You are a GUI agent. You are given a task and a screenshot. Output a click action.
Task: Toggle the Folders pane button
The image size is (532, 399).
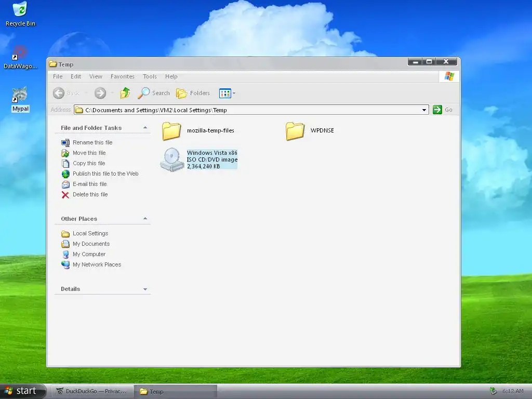[193, 93]
